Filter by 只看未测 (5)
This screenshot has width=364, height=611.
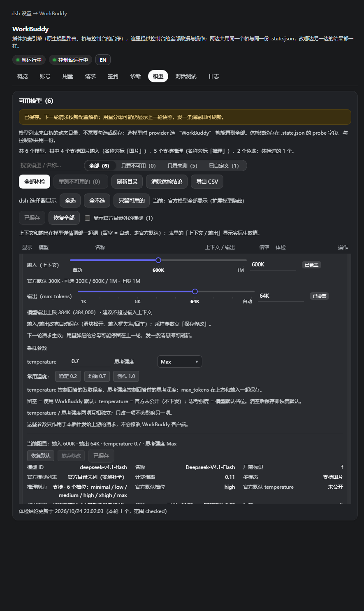(x=182, y=166)
